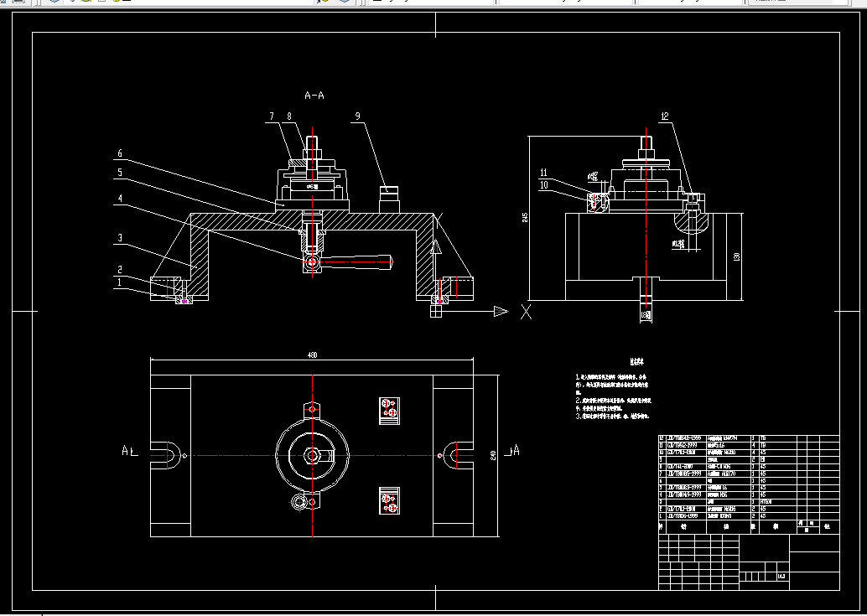This screenshot has height=616, width=867.
Task: Click balloon number 7 label
Action: (x=272, y=116)
